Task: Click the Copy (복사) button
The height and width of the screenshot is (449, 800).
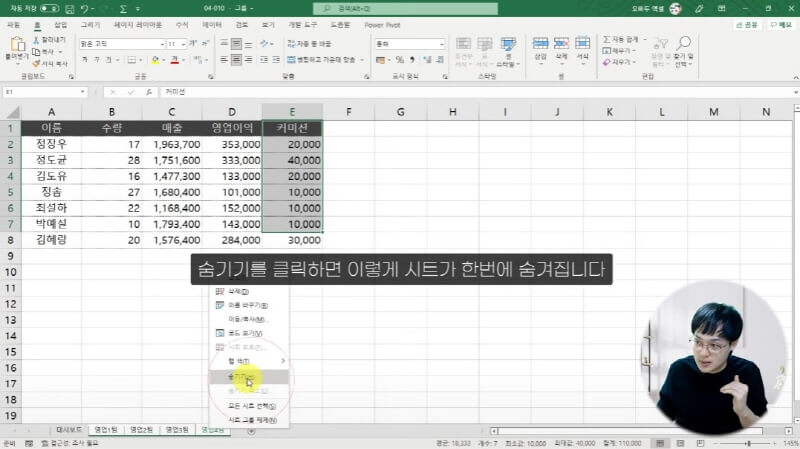Action: [x=47, y=52]
